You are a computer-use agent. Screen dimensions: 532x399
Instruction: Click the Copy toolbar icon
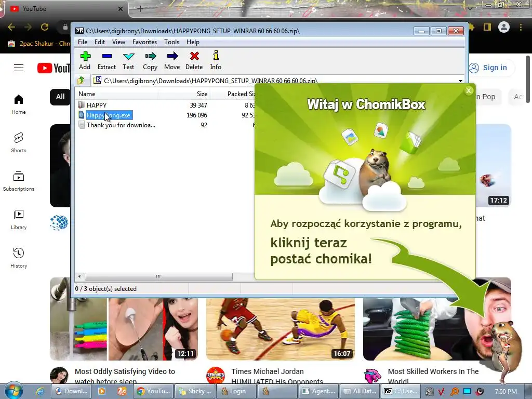150,60
